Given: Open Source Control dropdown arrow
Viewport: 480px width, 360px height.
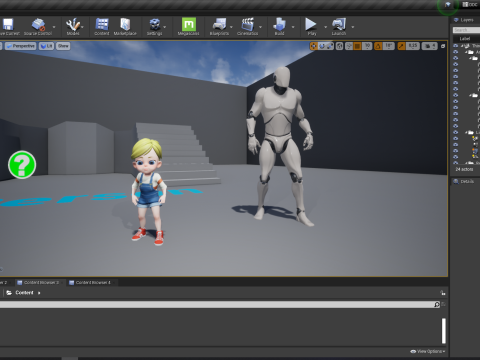Looking at the screenshot, I should click(54, 27).
